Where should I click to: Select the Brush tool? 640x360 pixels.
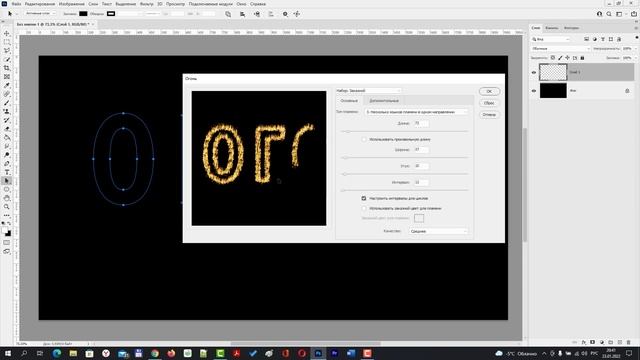[7, 102]
